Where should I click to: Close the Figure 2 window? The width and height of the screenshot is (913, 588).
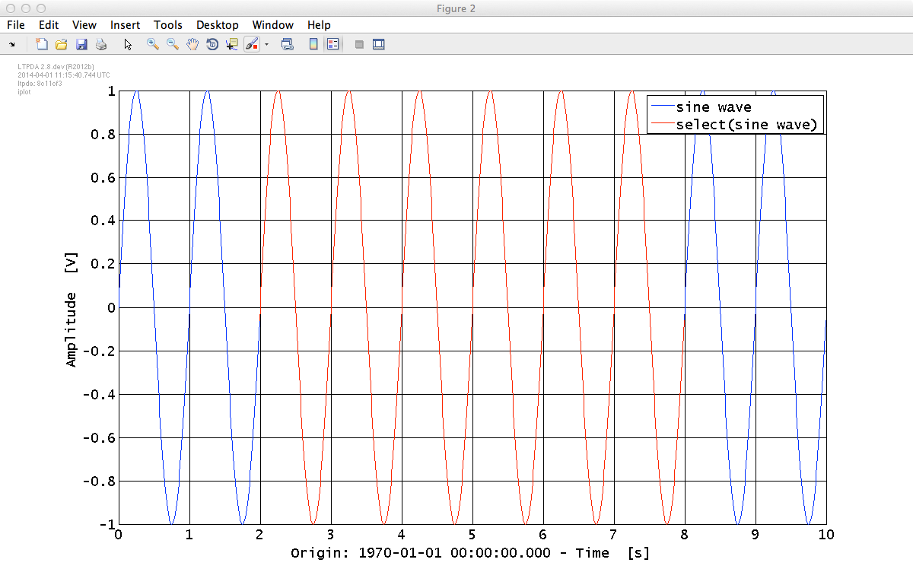coord(11,8)
